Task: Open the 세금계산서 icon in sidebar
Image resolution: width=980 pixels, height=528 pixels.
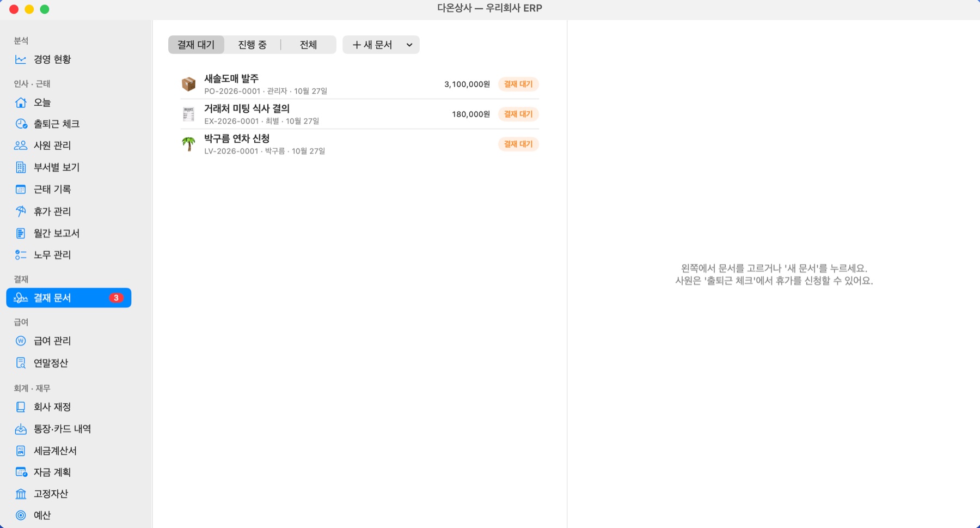Action: 21,451
